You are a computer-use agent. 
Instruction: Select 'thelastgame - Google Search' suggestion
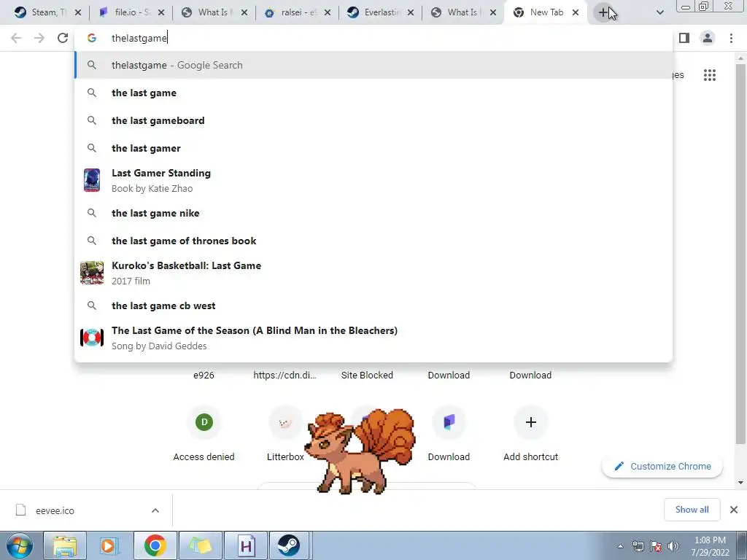(x=373, y=65)
